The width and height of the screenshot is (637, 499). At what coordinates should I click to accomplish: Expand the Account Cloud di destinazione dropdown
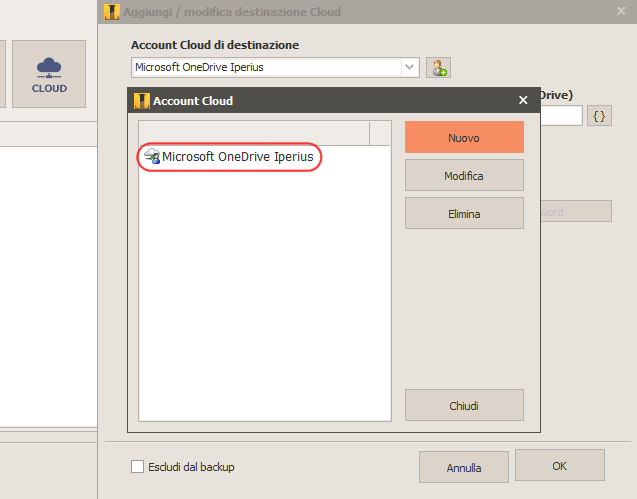click(x=410, y=67)
